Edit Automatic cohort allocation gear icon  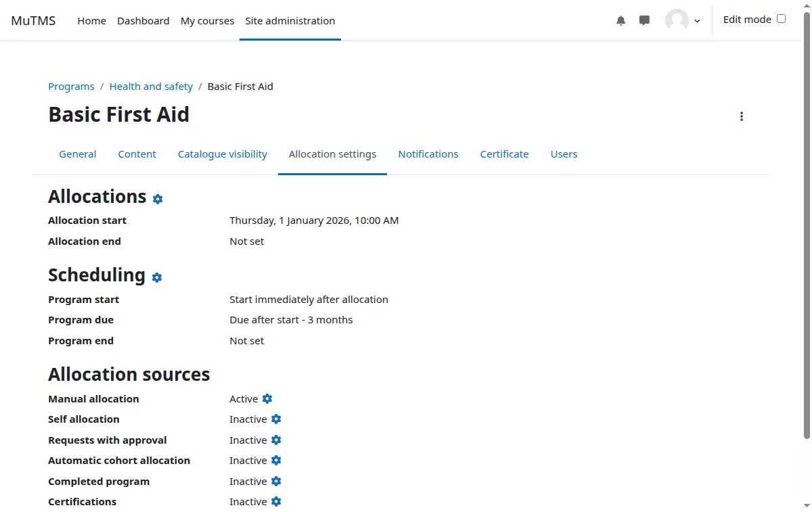click(x=276, y=461)
